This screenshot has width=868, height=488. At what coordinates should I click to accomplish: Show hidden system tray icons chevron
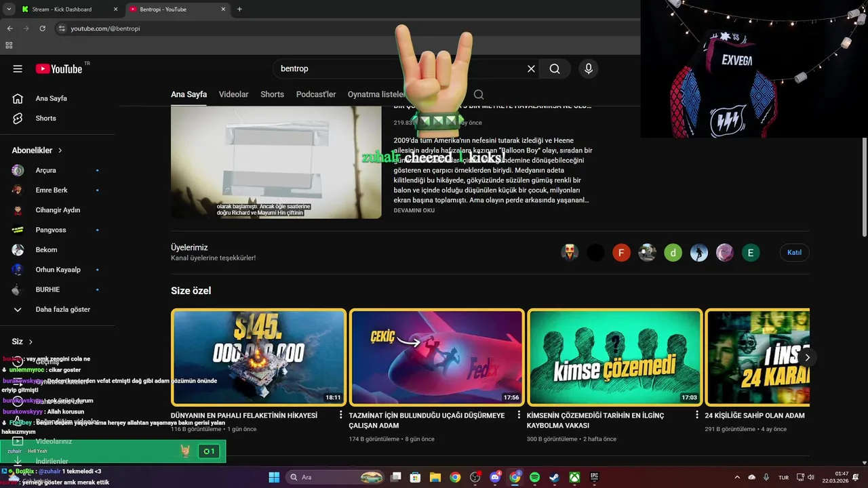pos(737,477)
